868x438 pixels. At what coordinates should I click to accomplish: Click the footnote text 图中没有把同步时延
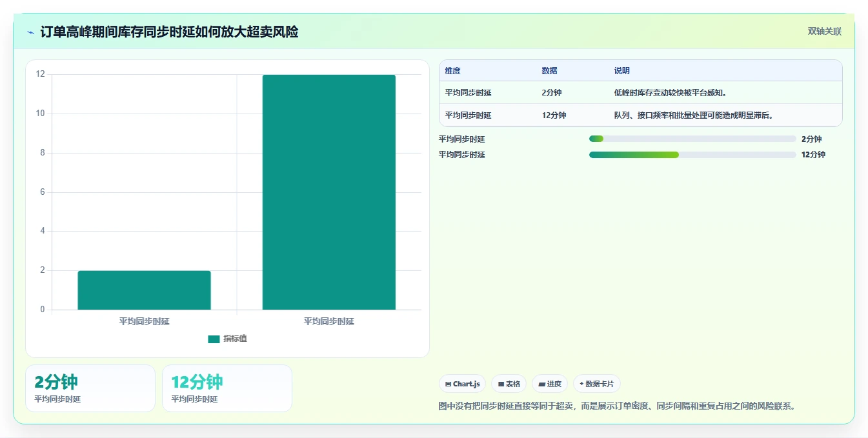click(x=618, y=406)
